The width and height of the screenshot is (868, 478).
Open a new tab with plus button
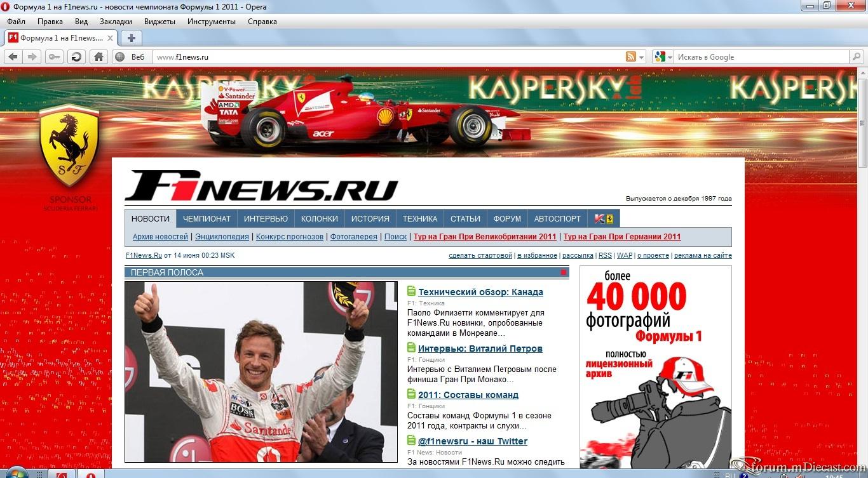pyautogui.click(x=131, y=38)
